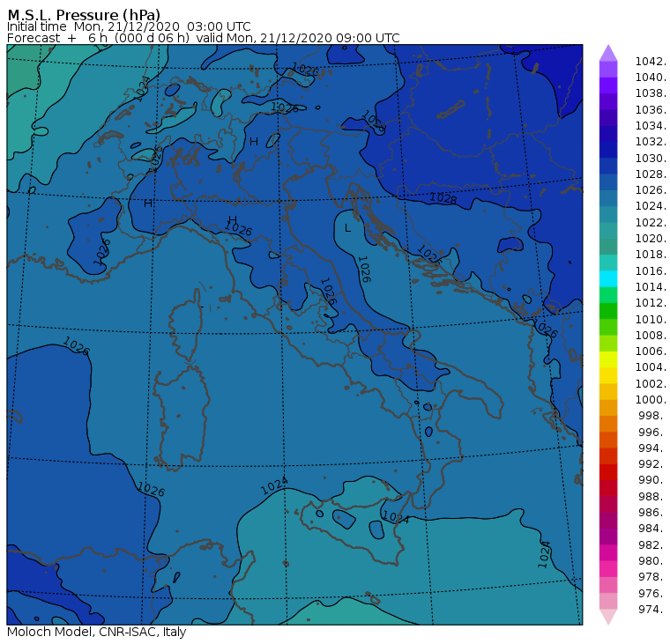The height and width of the screenshot is (644, 670).
Task: Pick the violet swatch between 1038 and 1040
Action: click(608, 85)
